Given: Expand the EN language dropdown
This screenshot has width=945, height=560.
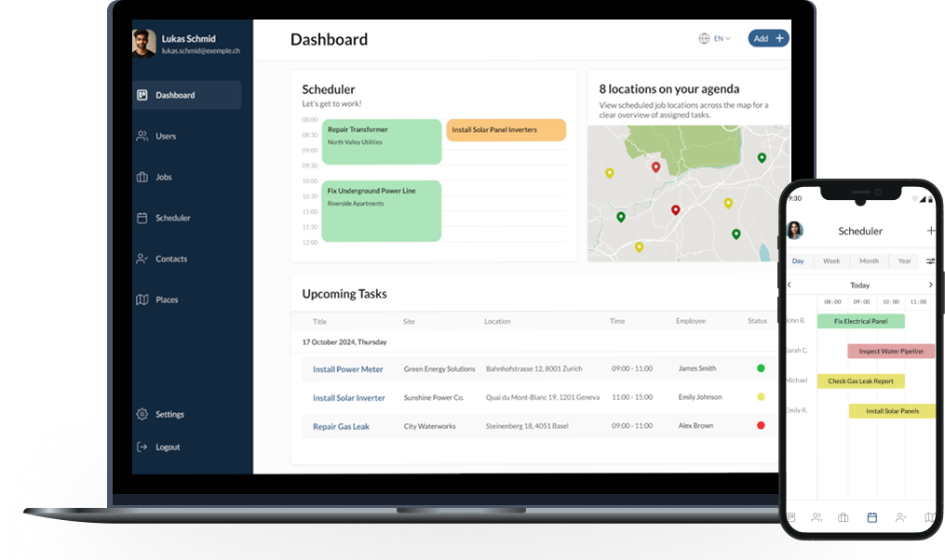Looking at the screenshot, I should [x=715, y=38].
